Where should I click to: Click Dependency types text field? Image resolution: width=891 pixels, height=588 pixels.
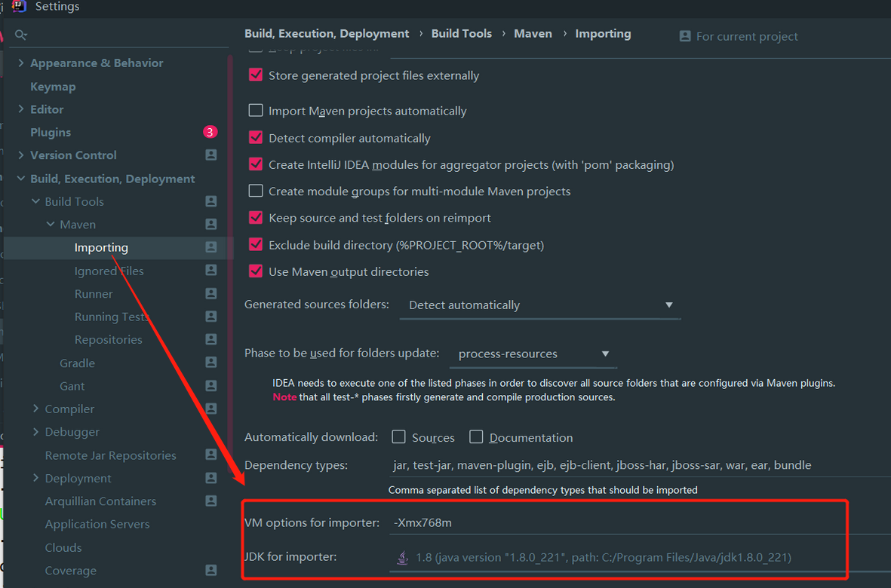(640, 465)
